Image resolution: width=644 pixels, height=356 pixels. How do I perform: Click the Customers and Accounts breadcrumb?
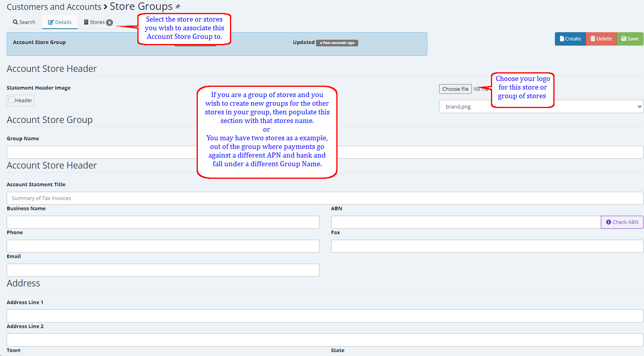click(x=54, y=7)
